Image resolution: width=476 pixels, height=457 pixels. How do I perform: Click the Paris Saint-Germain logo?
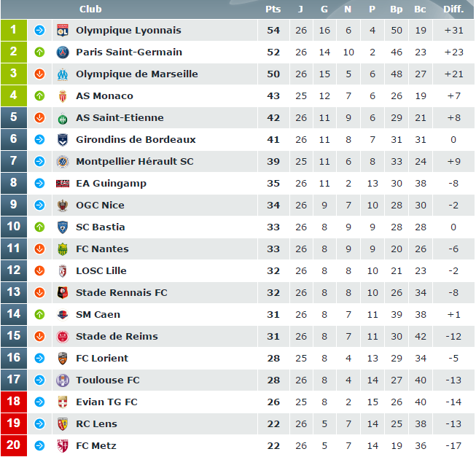pos(63,52)
